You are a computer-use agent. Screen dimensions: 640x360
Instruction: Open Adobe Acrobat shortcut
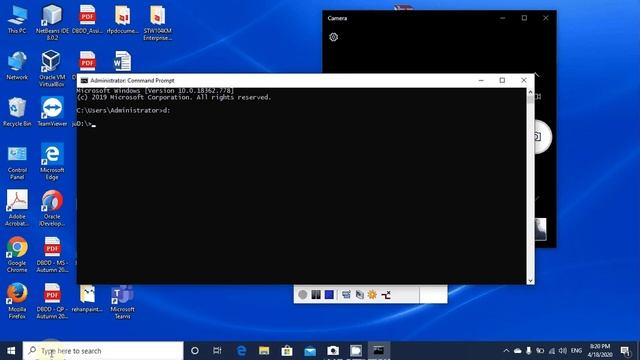(17, 208)
